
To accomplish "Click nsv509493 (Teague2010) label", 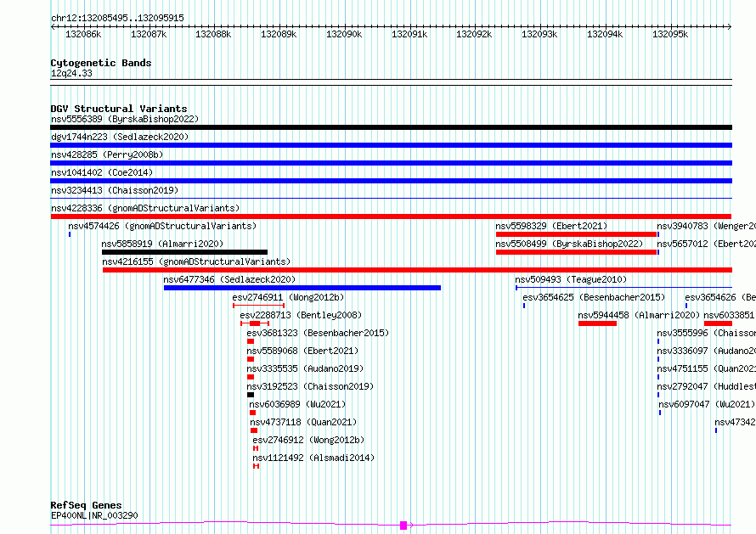I will (x=571, y=279).
